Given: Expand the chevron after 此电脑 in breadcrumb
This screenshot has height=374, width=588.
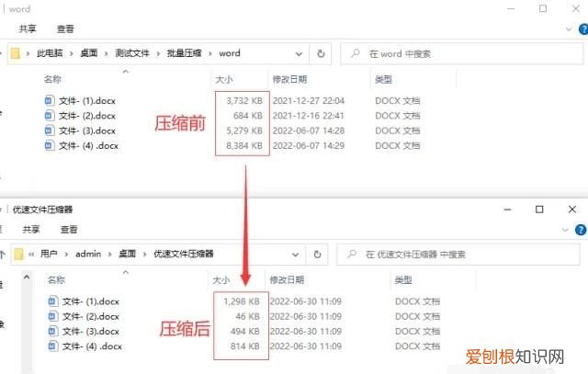Looking at the screenshot, I should click(x=72, y=53).
